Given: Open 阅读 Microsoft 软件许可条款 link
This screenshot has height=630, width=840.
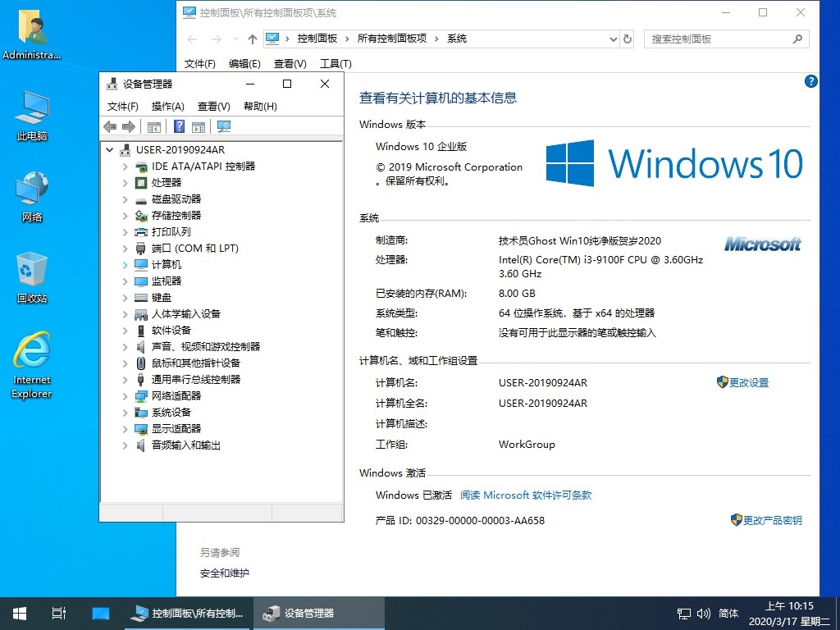Looking at the screenshot, I should tap(526, 495).
